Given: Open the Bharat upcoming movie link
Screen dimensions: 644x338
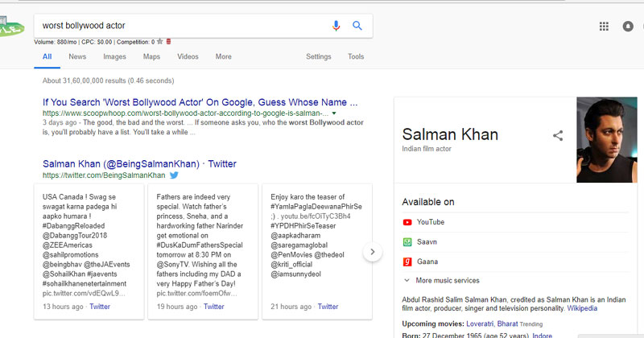Looking at the screenshot, I should 508,324.
